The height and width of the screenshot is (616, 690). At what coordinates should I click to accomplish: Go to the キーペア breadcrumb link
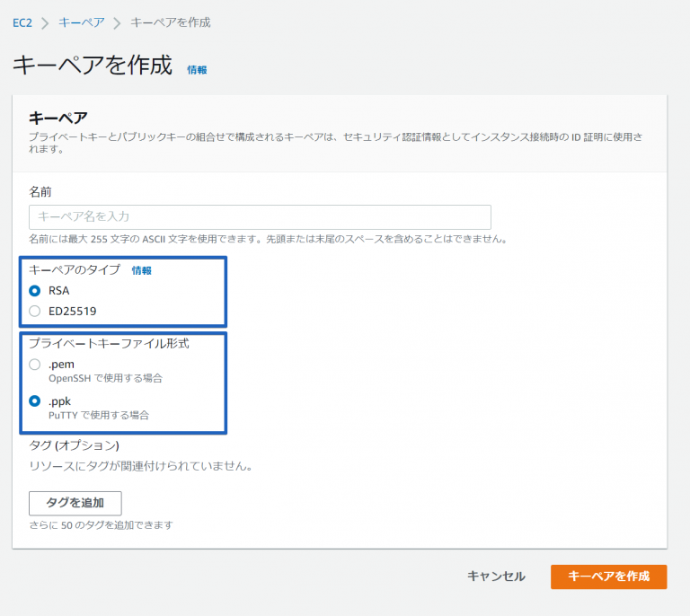click(x=81, y=22)
